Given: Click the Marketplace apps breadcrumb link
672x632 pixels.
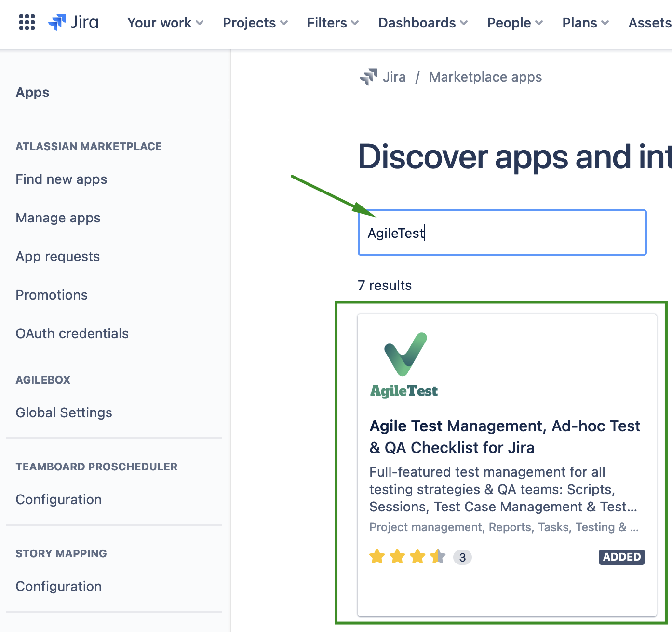Looking at the screenshot, I should (x=485, y=77).
